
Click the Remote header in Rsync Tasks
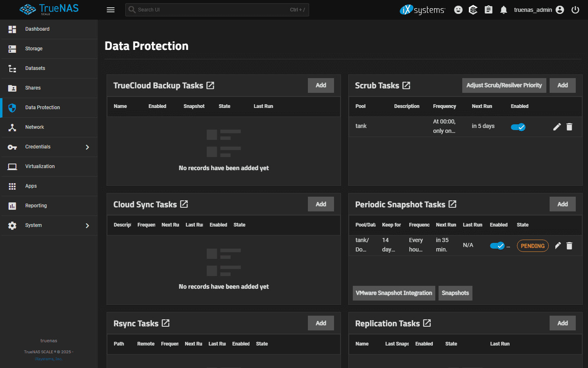(146, 344)
